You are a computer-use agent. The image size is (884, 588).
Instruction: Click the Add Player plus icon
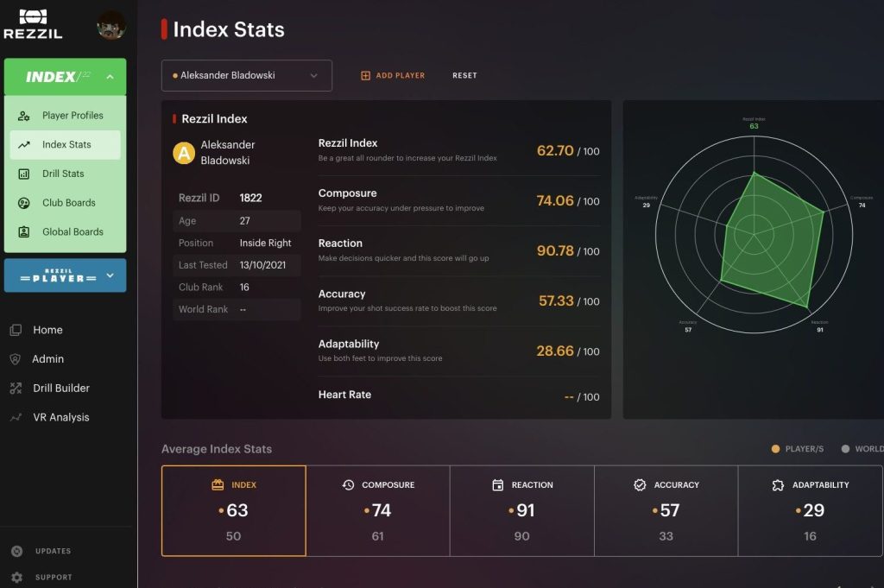pos(365,75)
